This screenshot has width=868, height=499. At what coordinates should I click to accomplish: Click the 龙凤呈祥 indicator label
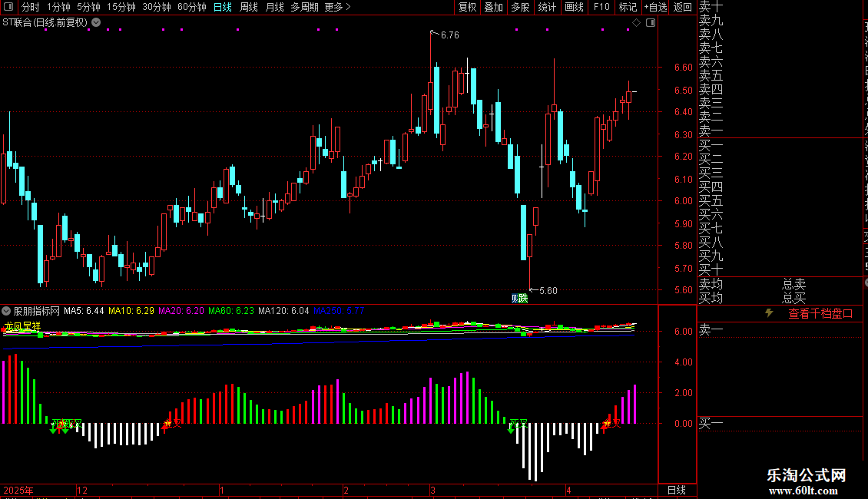23,326
